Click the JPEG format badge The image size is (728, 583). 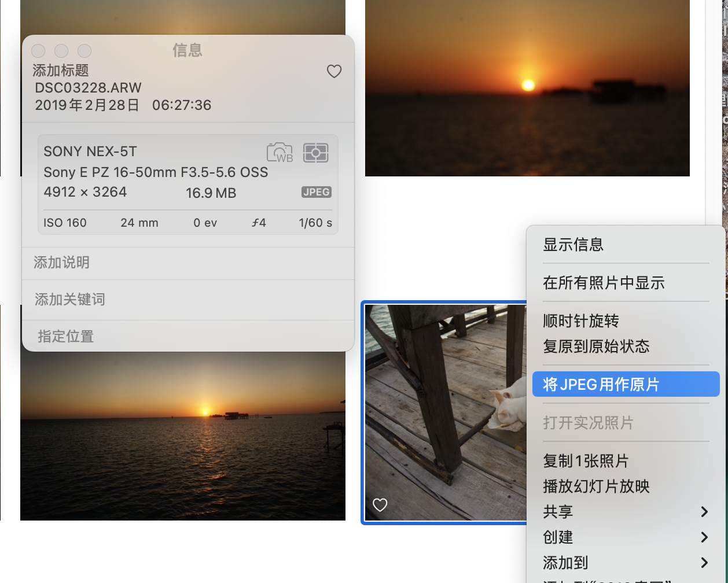316,192
